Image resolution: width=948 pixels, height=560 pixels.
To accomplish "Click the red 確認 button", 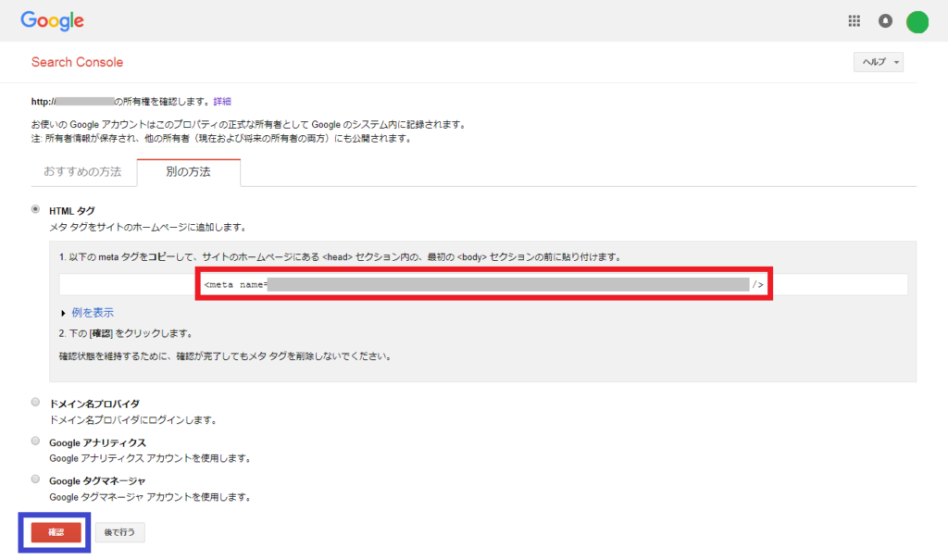I will tap(56, 532).
